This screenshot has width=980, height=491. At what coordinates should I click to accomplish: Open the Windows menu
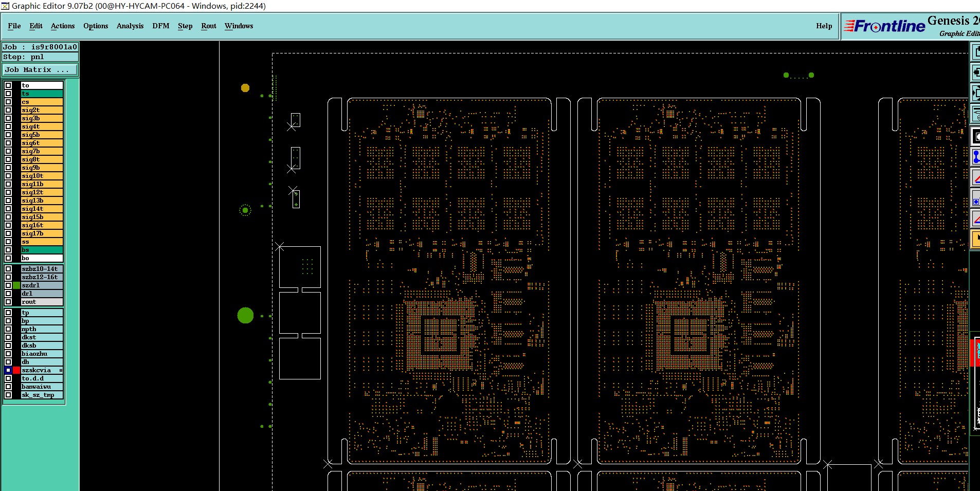point(239,26)
